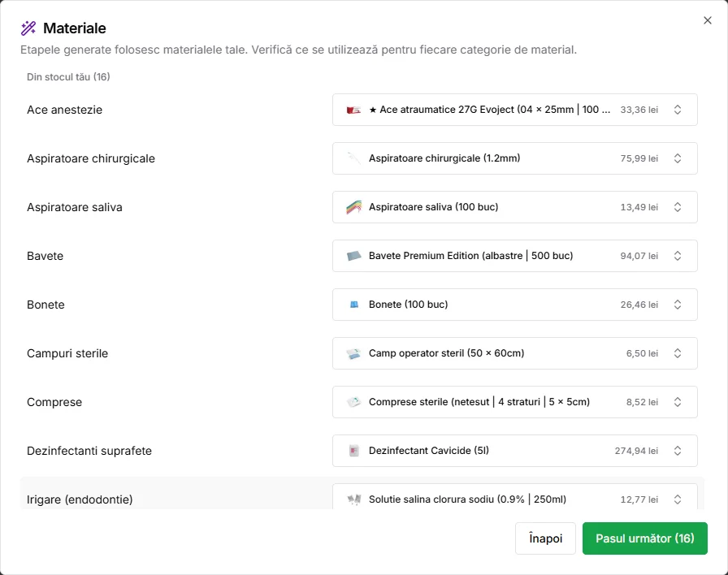Expand the Ace anestezie material chevron
Viewport: 728px width, 575px height.
678,110
